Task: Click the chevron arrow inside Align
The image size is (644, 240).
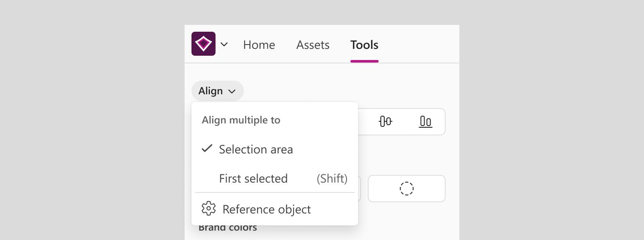Action: 232,91
